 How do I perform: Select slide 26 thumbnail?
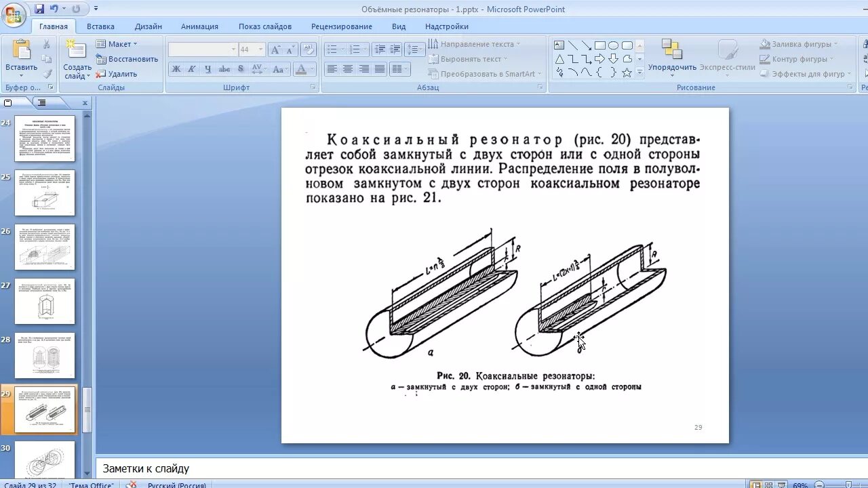tap(45, 247)
